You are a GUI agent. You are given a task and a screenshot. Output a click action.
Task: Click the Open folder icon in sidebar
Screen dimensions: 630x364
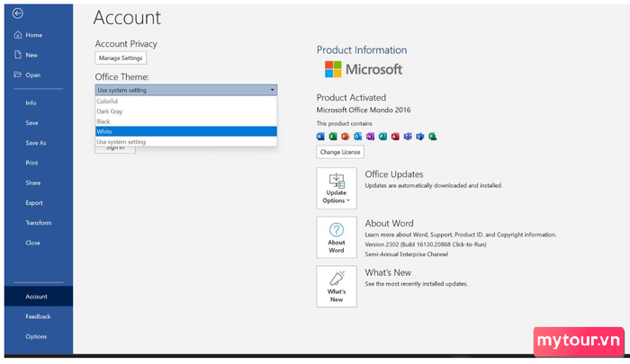pos(18,75)
